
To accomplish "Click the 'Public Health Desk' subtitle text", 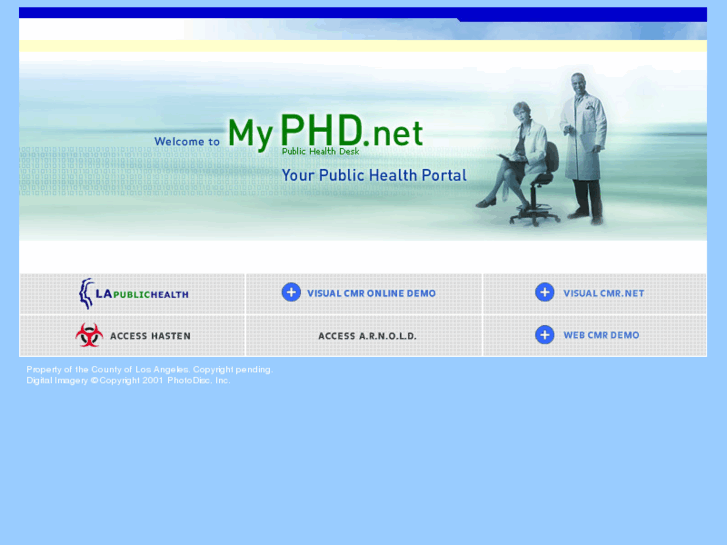I will [x=320, y=151].
